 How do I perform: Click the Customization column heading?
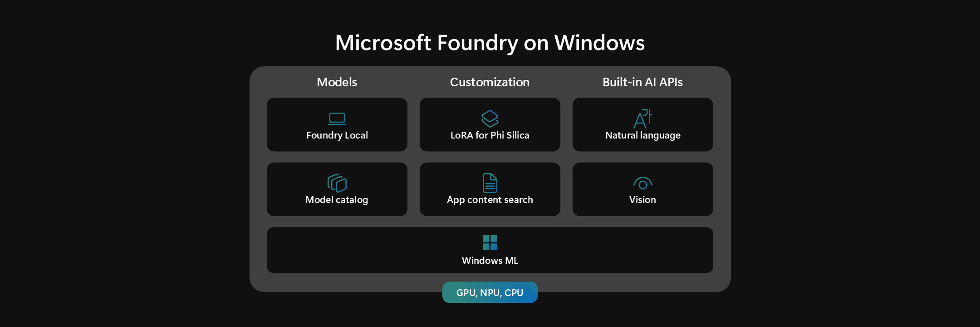coord(490,82)
